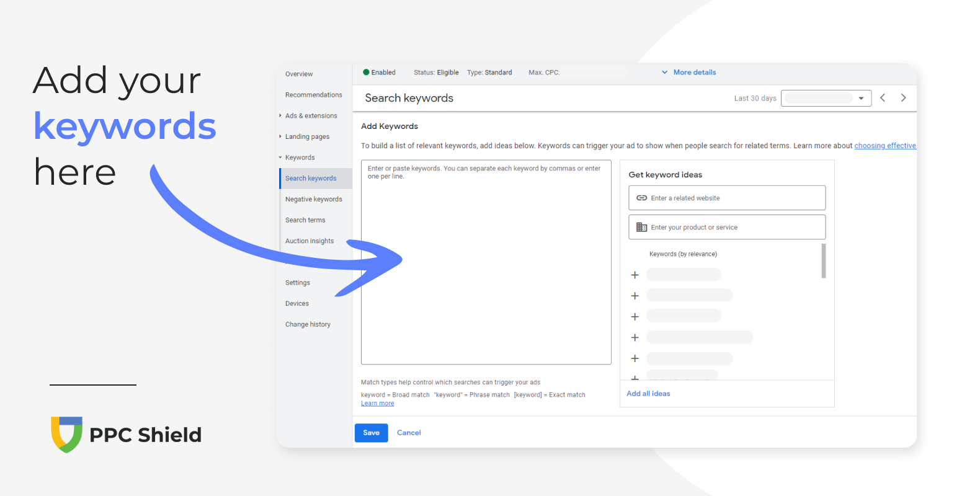Go to the next date range arrow
The image size is (980, 496).
(x=903, y=98)
